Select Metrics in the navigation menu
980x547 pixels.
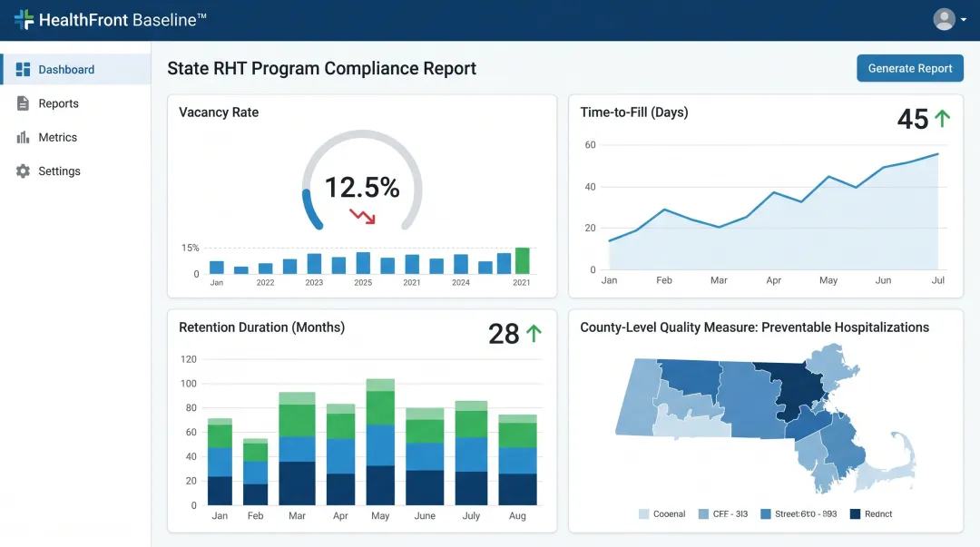(56, 137)
